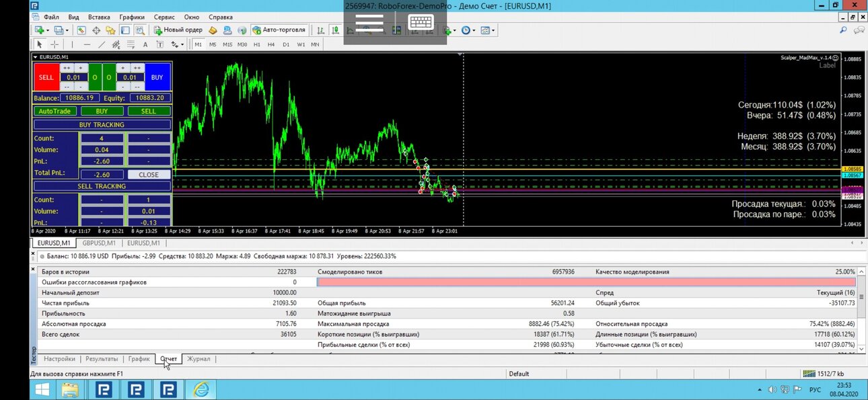Image resolution: width=868 pixels, height=400 pixels.
Task: Open the Profiles toolbar icon
Action: click(59, 30)
